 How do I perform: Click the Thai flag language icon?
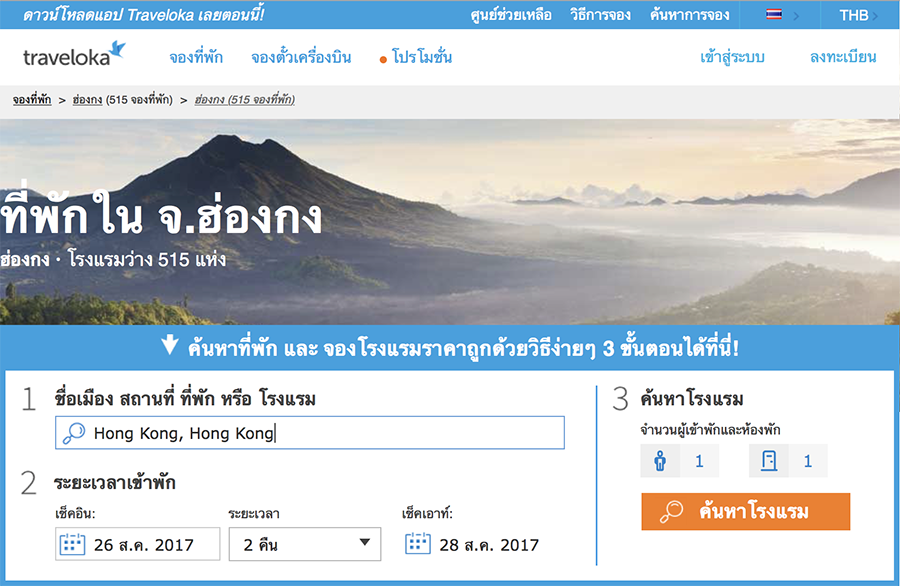coord(774,14)
